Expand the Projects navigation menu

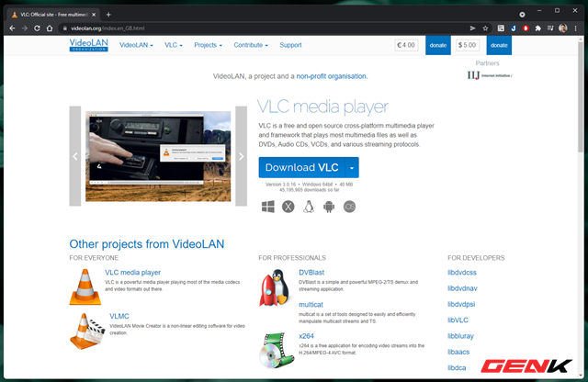209,45
